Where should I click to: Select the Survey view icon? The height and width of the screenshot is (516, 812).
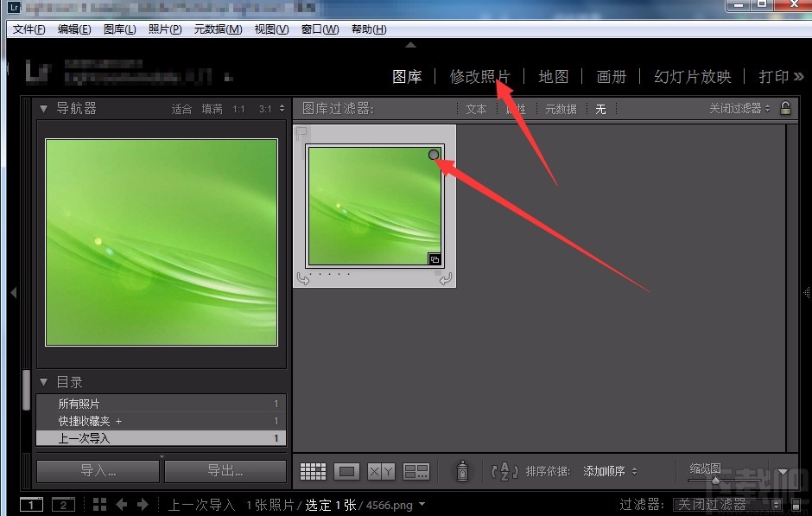point(416,471)
